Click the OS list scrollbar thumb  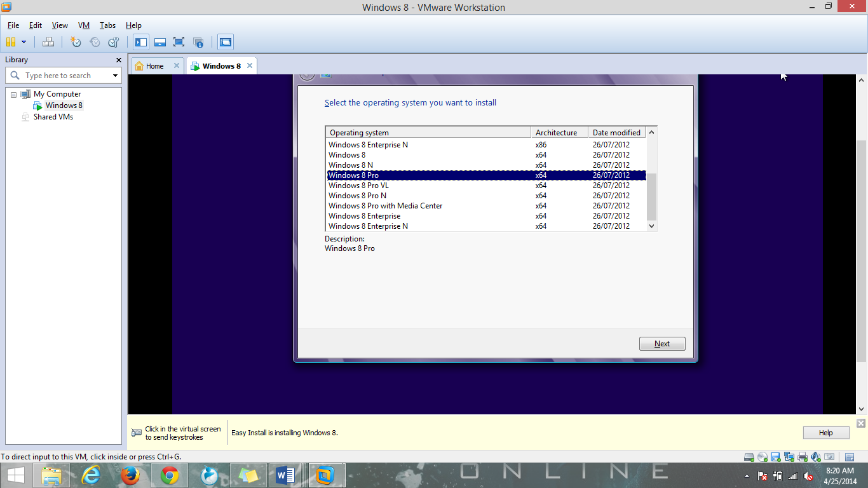pyautogui.click(x=651, y=197)
